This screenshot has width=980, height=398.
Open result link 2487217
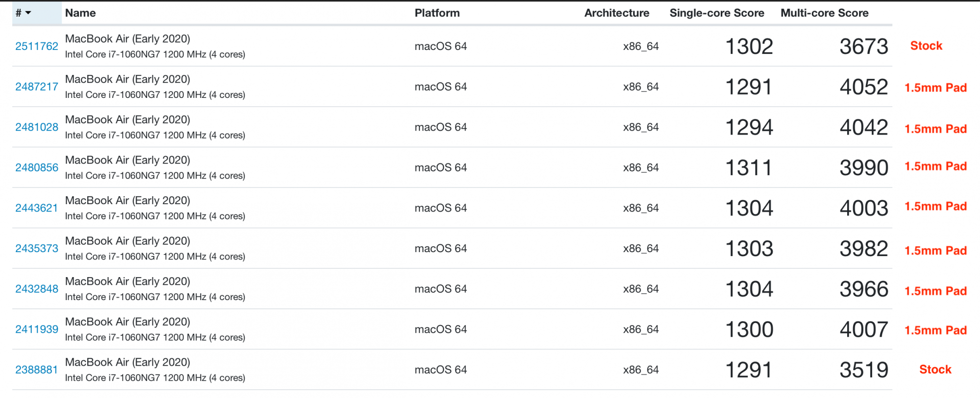[37, 87]
